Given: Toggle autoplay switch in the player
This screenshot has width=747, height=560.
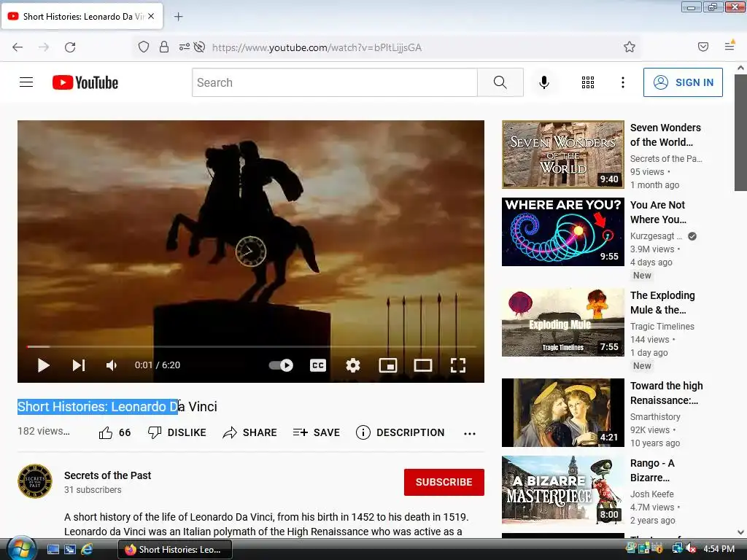Looking at the screenshot, I should 281,365.
